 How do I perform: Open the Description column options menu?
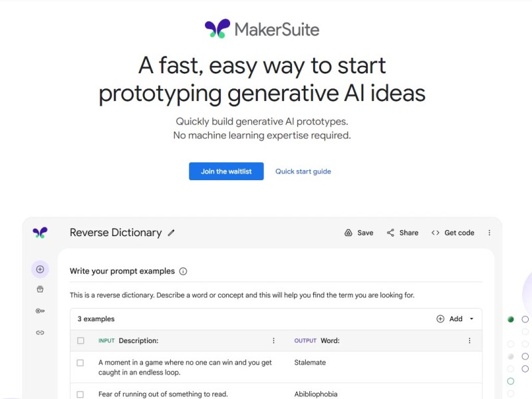pyautogui.click(x=273, y=340)
